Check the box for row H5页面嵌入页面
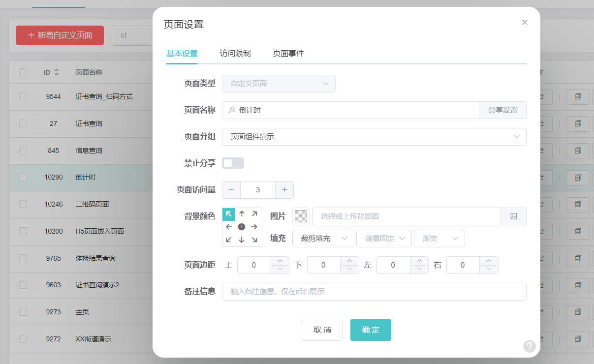The image size is (594, 364). coord(23,231)
